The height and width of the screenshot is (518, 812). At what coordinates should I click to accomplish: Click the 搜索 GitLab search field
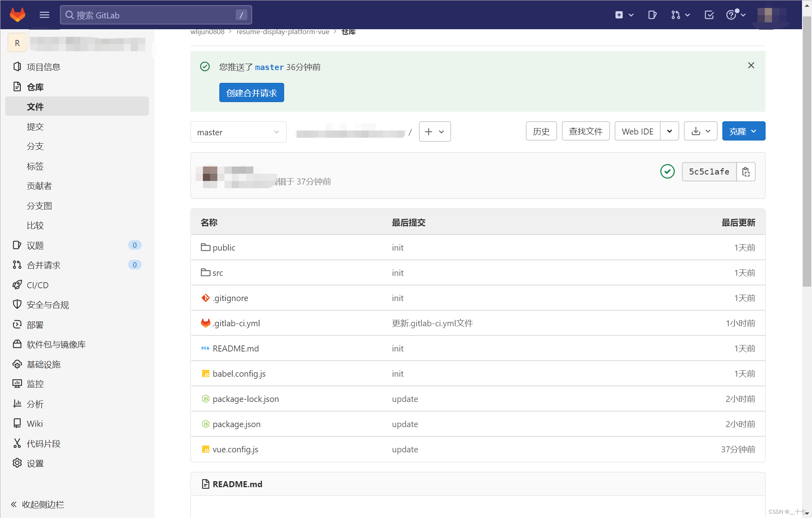155,15
